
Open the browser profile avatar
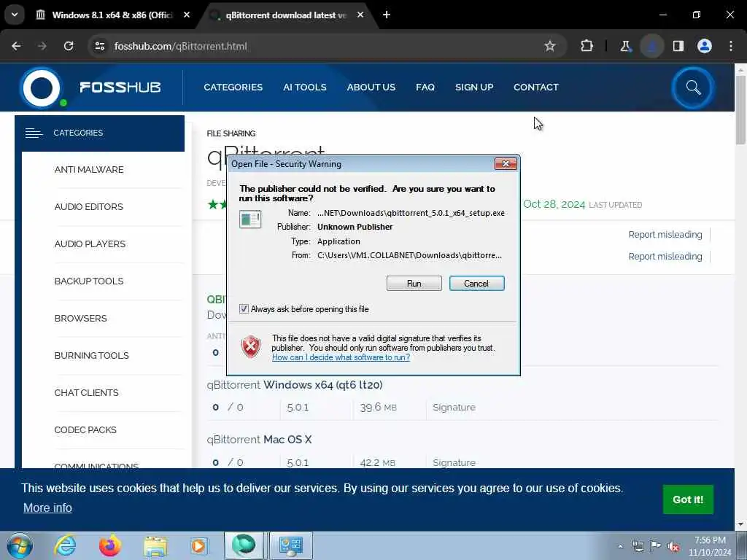(705, 46)
